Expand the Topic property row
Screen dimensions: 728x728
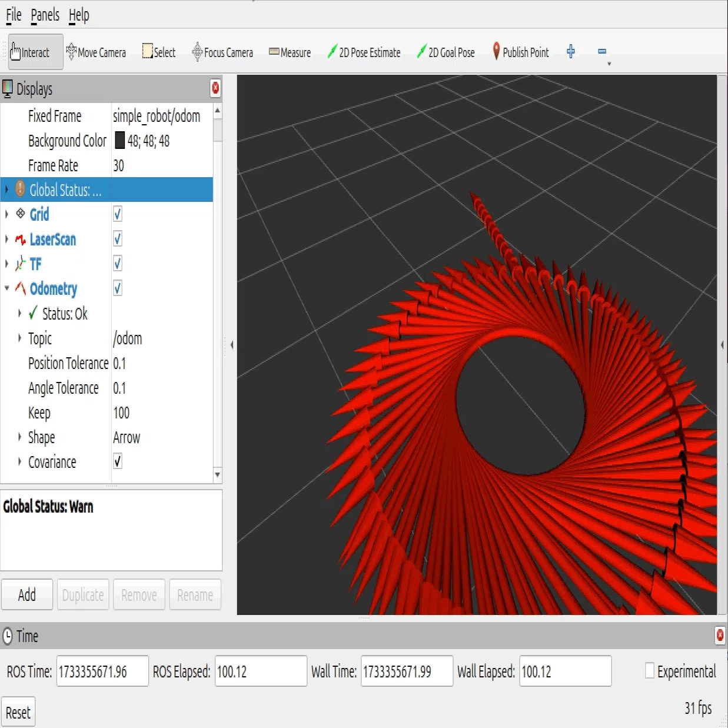coord(19,338)
